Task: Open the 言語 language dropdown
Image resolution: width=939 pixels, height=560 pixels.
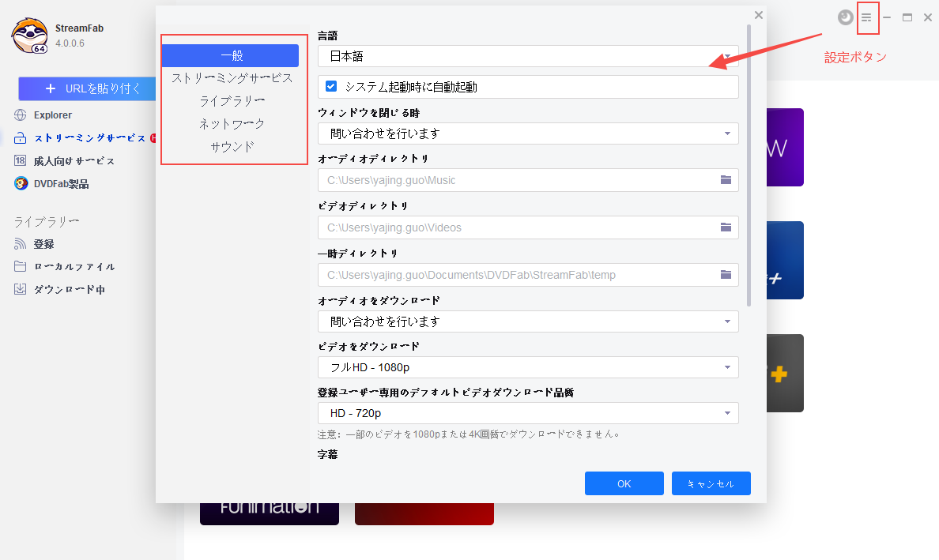Action: click(x=527, y=56)
